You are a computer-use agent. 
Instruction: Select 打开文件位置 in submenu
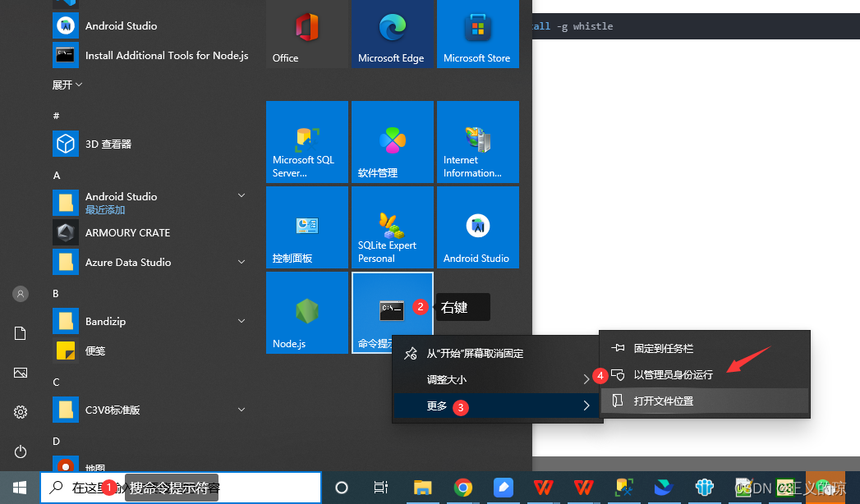pos(705,401)
